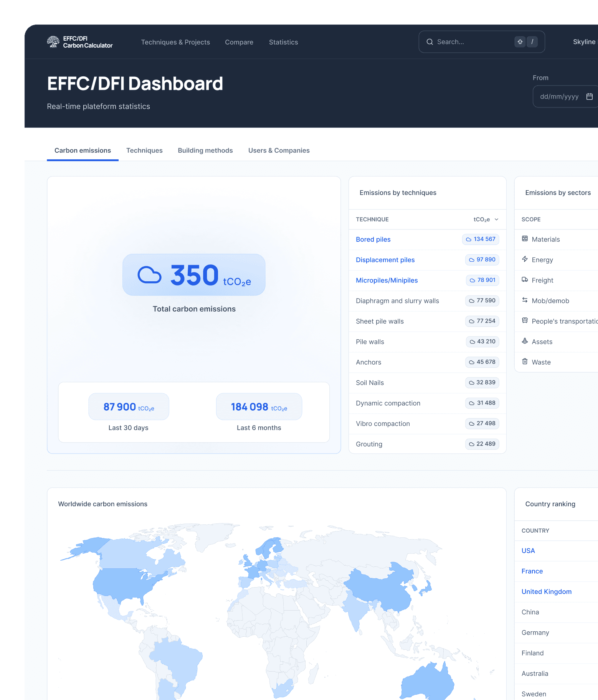
Task: Select the Grouting row
Action: pos(428,444)
